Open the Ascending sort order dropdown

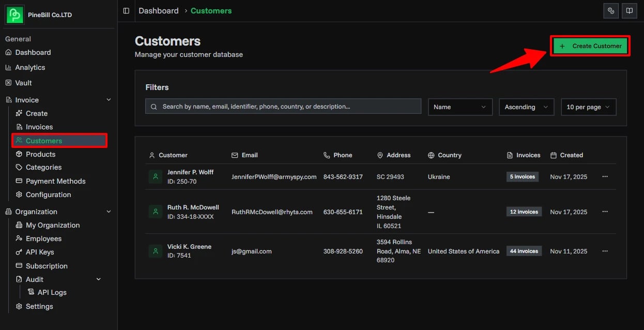point(526,107)
